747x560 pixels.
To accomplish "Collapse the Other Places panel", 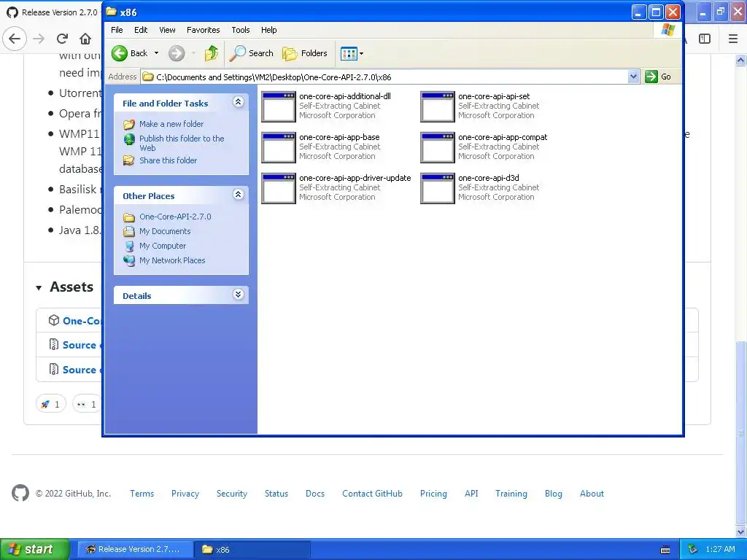I will (239, 194).
